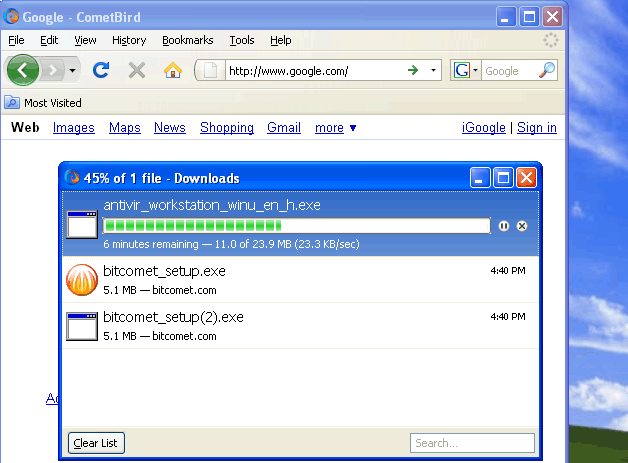Open the Maps link on Google
The height and width of the screenshot is (463, 628).
pos(125,127)
